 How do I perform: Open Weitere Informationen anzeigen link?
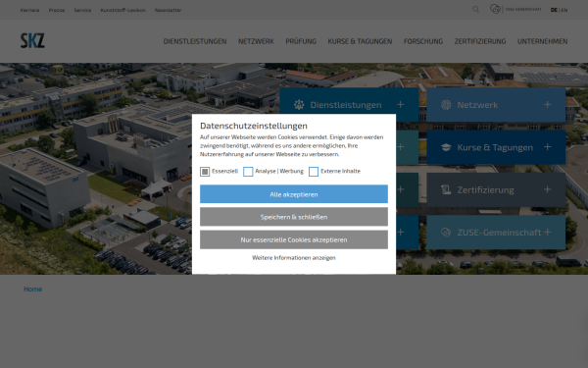(294, 257)
